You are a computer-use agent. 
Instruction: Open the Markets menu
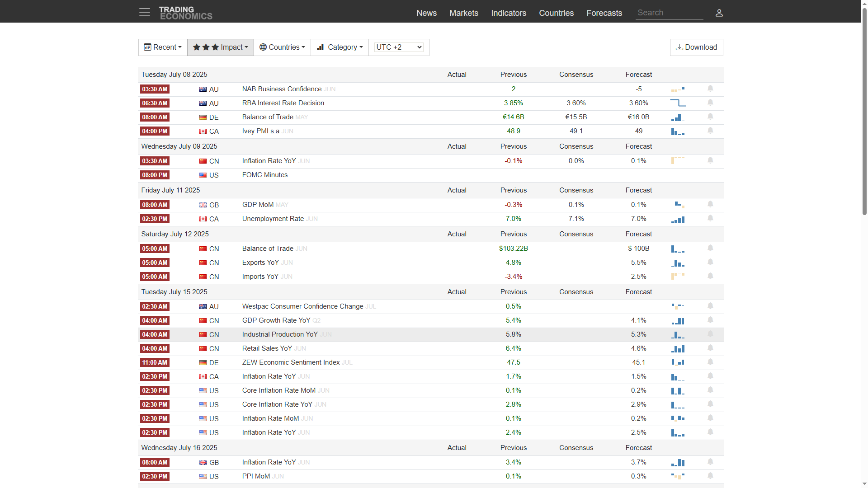[463, 13]
